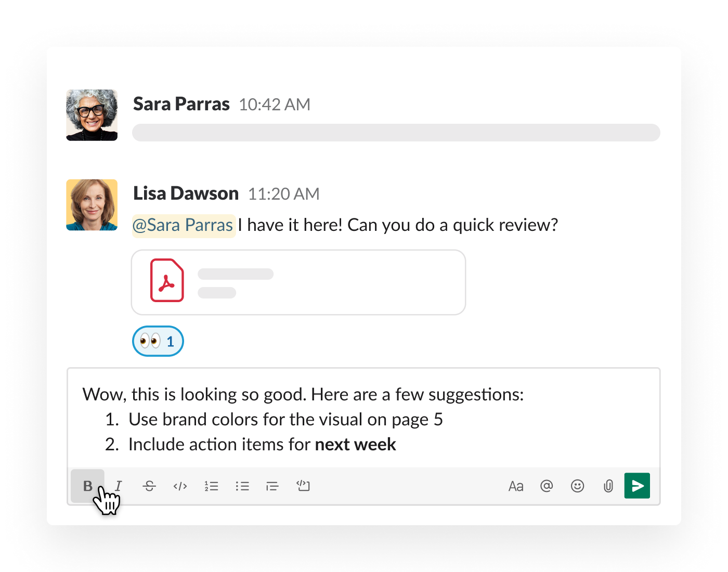Image resolution: width=728 pixels, height=572 pixels.
Task: Click the 11:20 AM timestamp
Action: click(284, 194)
